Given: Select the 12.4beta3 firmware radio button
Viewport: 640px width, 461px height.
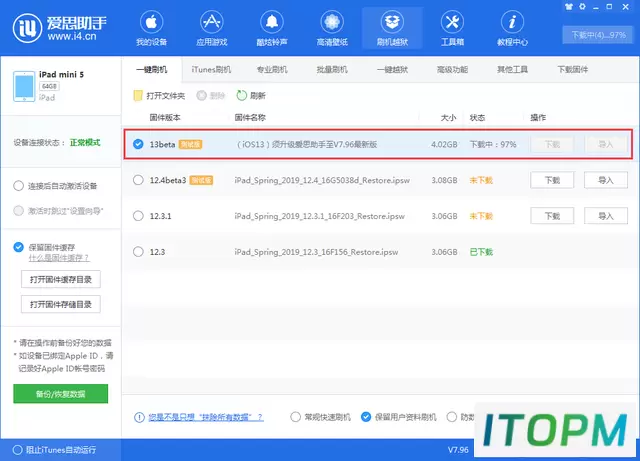Looking at the screenshot, I should 138,180.
